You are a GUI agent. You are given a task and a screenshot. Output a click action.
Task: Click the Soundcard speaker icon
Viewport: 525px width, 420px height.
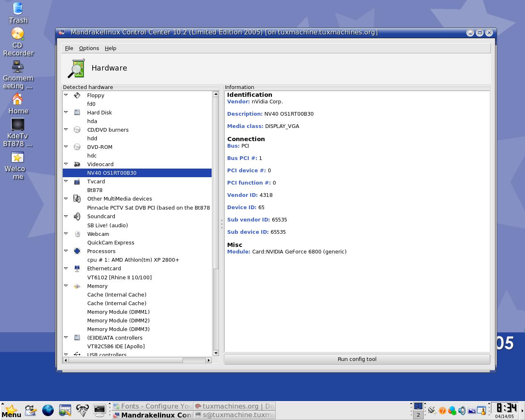[x=77, y=216]
